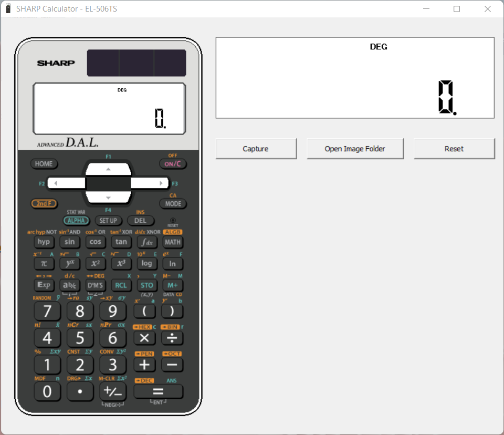Click the left arrow cursor key
Screen dimensions: 504x435
[67, 183]
